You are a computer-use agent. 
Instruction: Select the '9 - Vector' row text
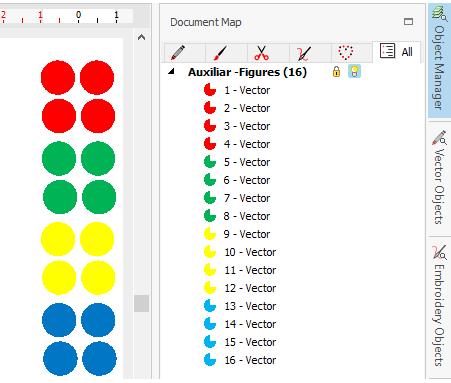click(247, 234)
